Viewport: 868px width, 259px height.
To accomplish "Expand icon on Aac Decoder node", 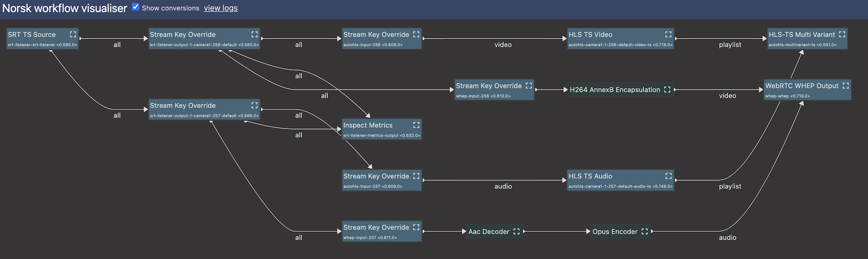I will click(516, 231).
